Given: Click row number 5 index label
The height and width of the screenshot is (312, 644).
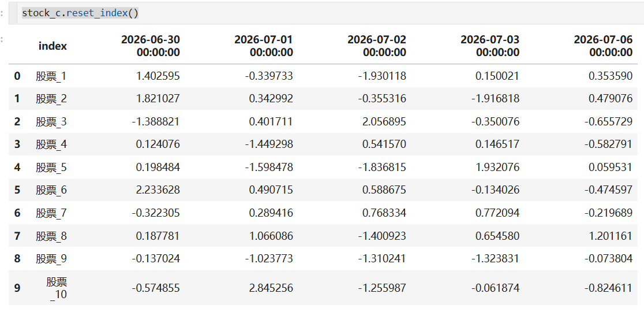Looking at the screenshot, I should 17,190.
